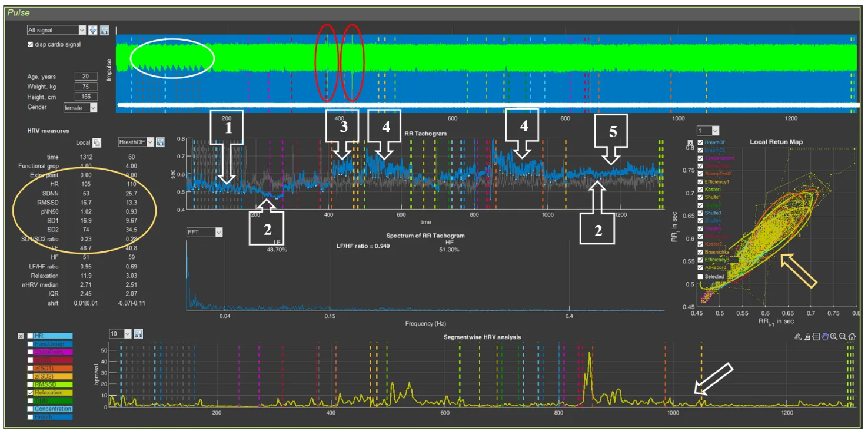Save the segmentwise HRV analysis with disk icon
The width and height of the screenshot is (868, 431).
[x=138, y=334]
